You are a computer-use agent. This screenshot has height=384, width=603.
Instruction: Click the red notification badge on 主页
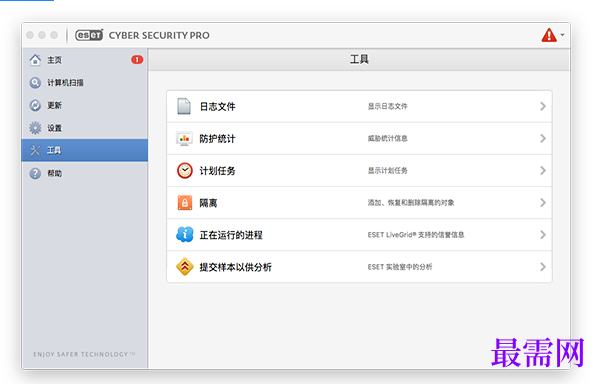(137, 60)
